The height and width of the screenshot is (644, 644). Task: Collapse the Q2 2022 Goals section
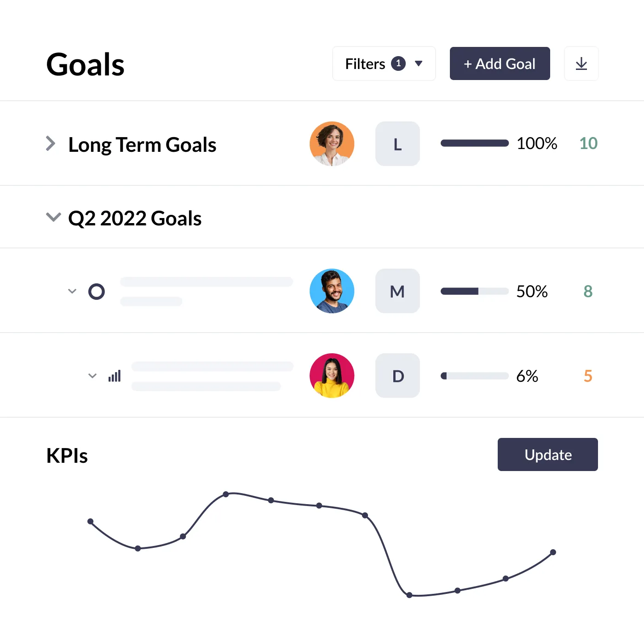53,217
